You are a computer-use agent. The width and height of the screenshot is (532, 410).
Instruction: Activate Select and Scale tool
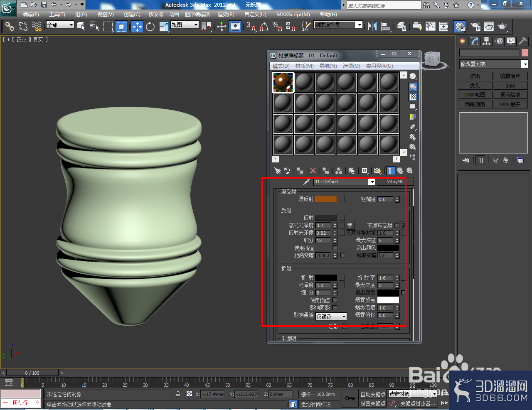pos(164,27)
